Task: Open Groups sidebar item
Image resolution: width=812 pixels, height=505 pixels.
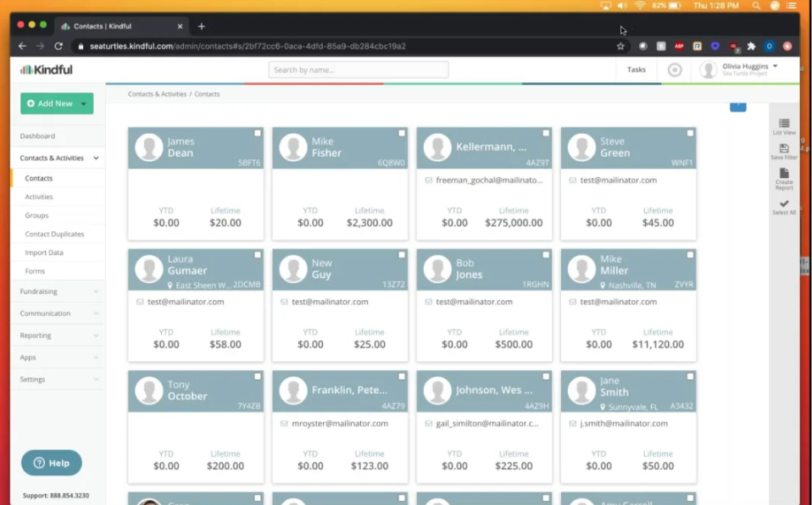Action: [x=36, y=215]
